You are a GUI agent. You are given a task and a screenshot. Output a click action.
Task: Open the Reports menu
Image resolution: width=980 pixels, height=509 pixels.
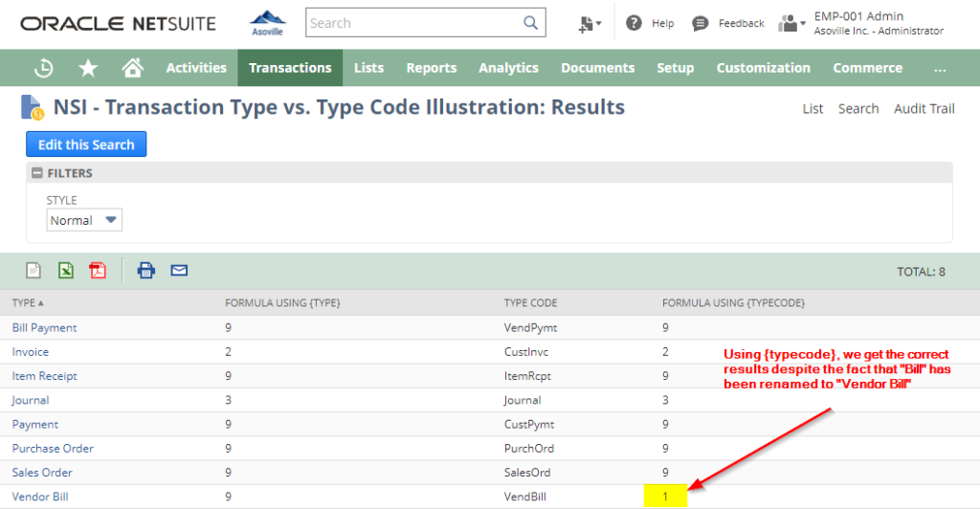pyautogui.click(x=432, y=67)
